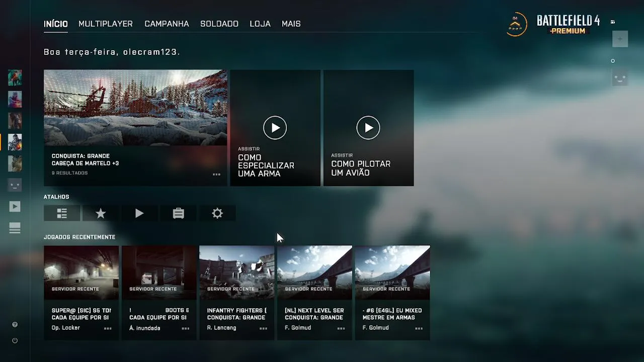644x362 pixels.
Task: Click the Battlefield 4 Premium logo
Action: pyautogui.click(x=568, y=24)
